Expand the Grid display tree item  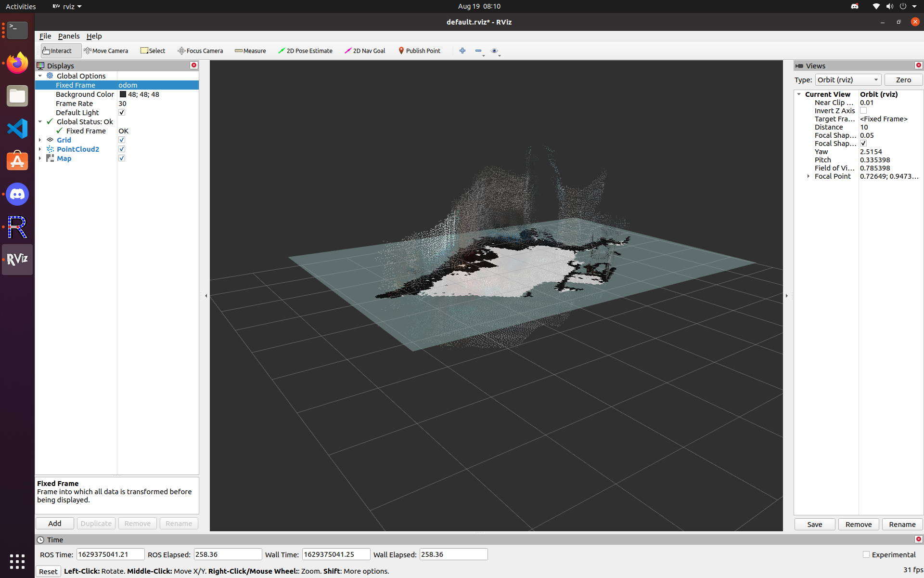[40, 140]
